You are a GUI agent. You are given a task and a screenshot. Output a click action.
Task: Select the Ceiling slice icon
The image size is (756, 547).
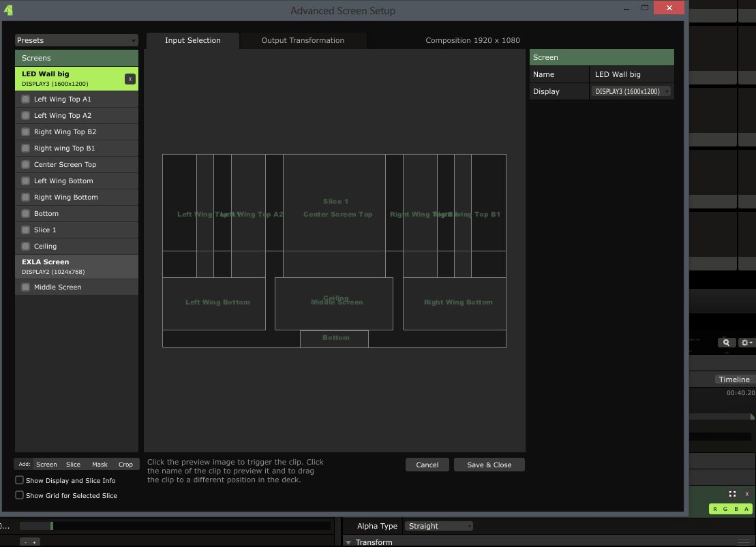[x=26, y=247]
